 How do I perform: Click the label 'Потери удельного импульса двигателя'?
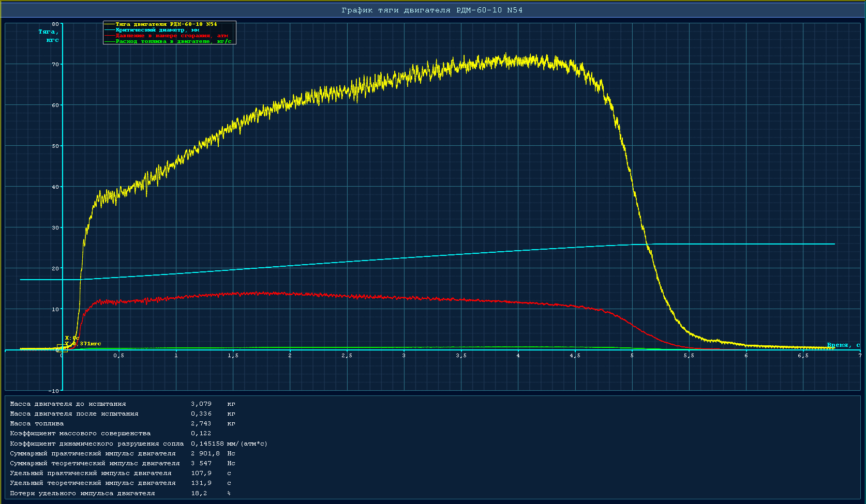click(82, 493)
